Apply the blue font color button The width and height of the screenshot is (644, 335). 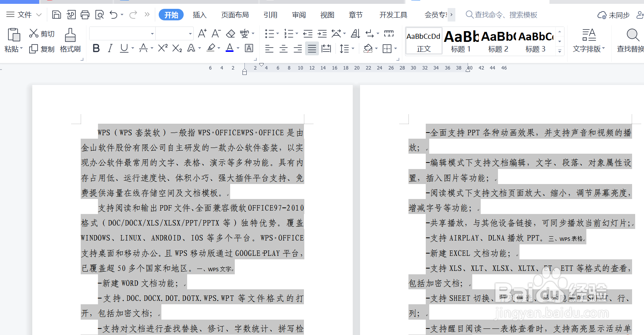tap(230, 48)
